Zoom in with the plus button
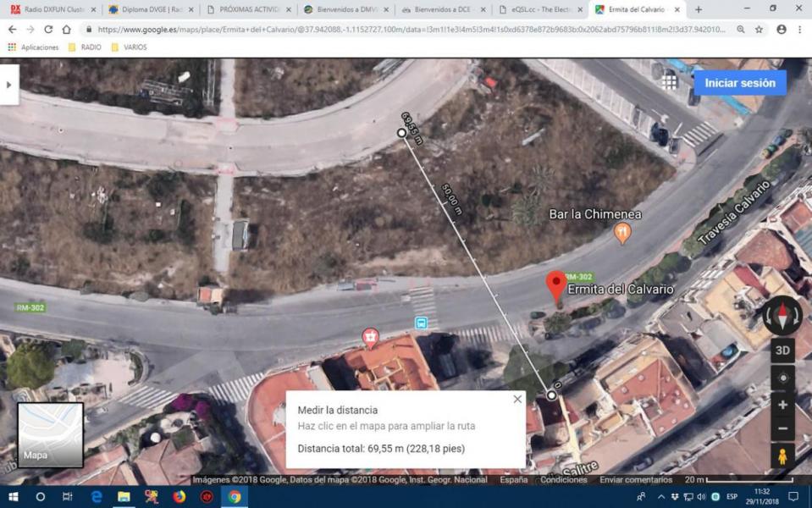This screenshot has width=812, height=508. pos(782,405)
